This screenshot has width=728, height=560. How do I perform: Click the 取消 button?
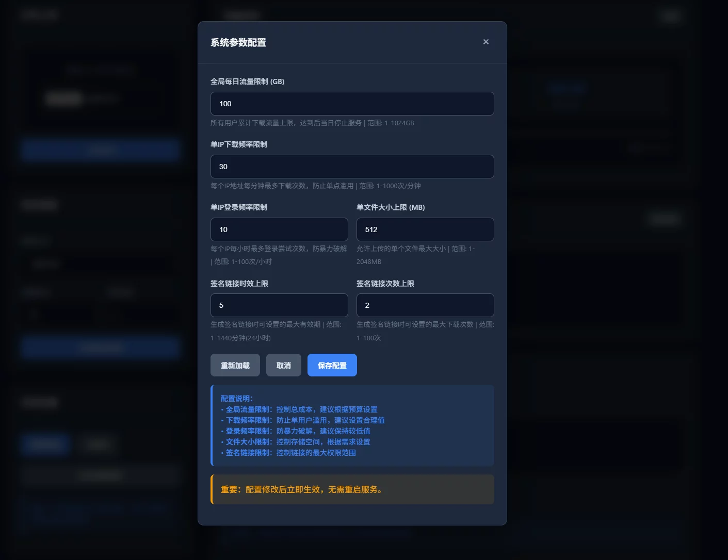283,365
